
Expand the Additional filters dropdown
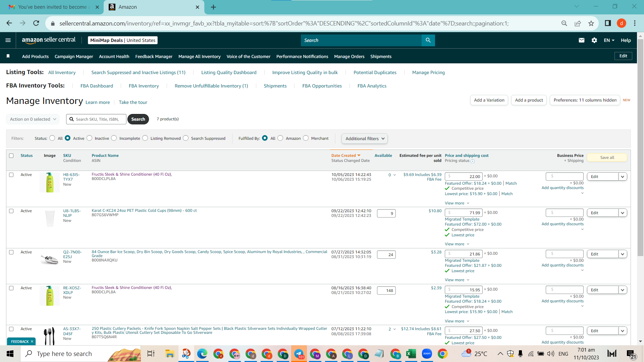pos(365,138)
